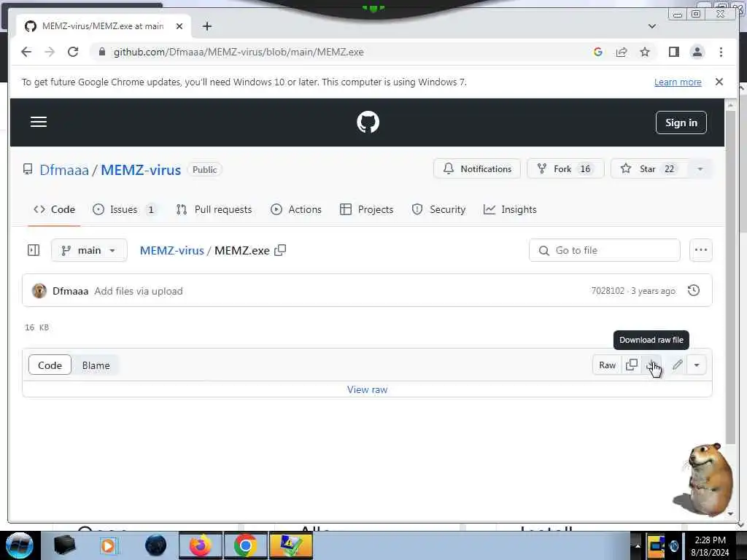
Task: Click the Notifications bell button
Action: pyautogui.click(x=477, y=169)
